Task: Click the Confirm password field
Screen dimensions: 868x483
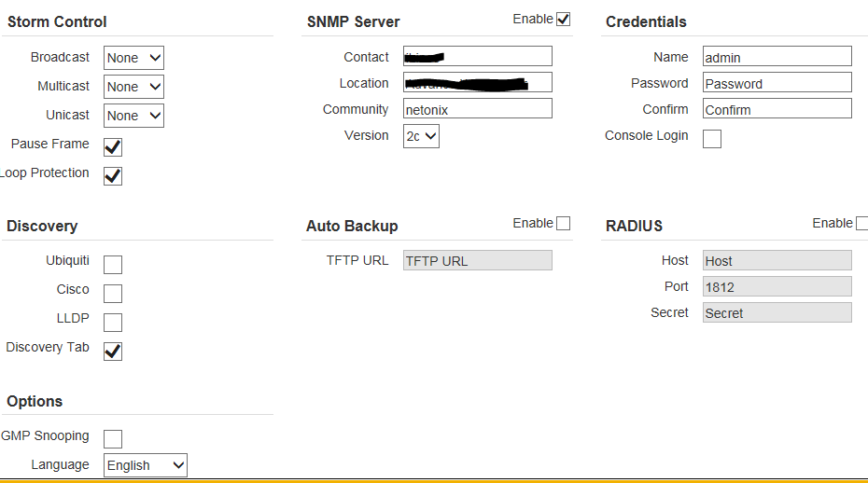Action: pos(777,109)
